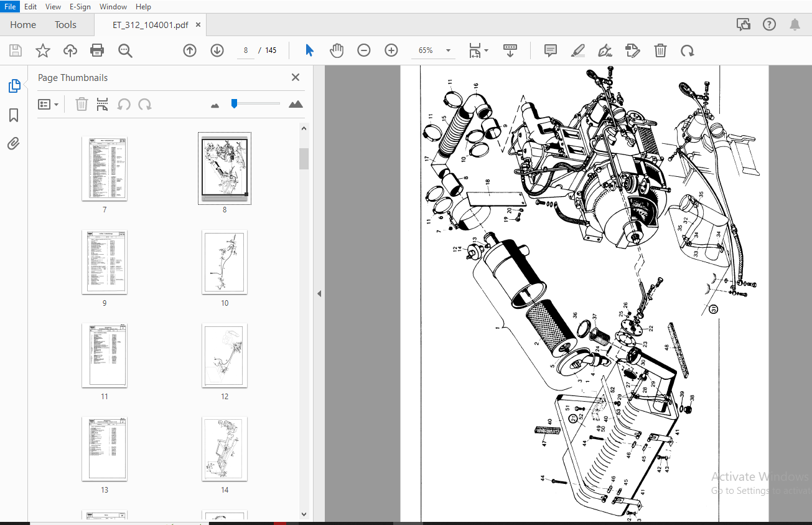Click the page number input field

pos(246,50)
